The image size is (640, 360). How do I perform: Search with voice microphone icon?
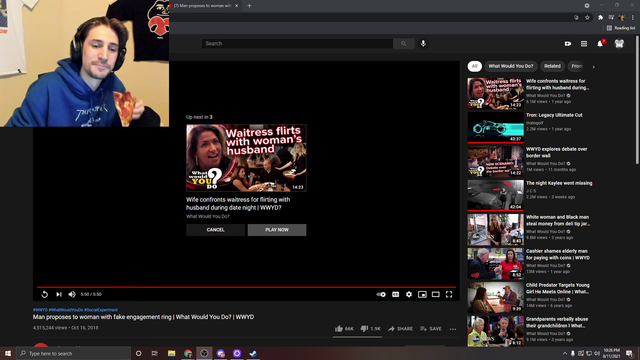coord(423,43)
